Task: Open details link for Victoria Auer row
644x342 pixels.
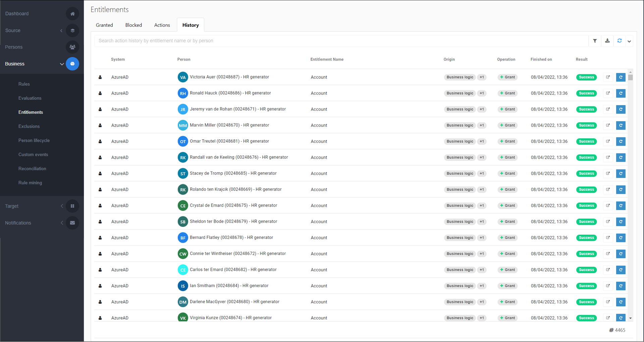Action: (608, 77)
